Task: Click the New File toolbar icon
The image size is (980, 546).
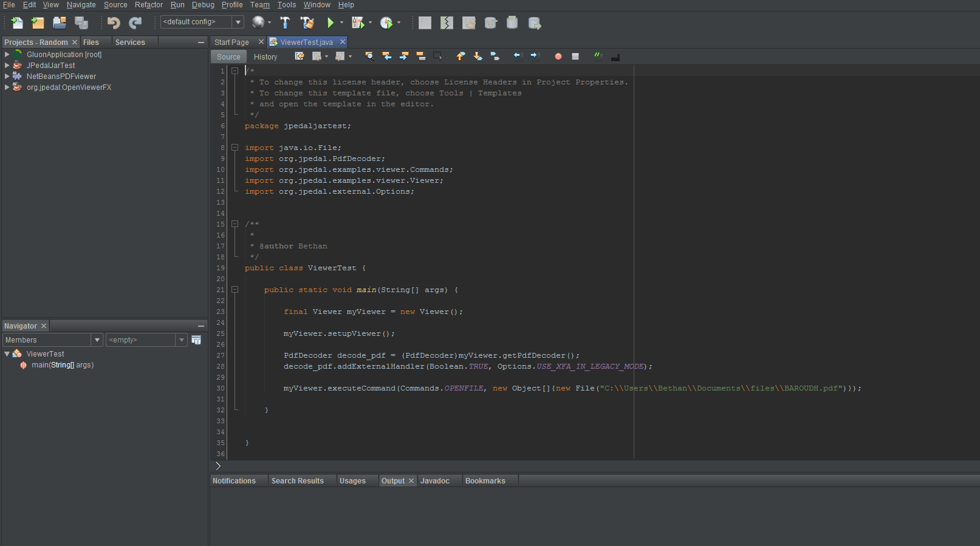Action: [x=17, y=23]
